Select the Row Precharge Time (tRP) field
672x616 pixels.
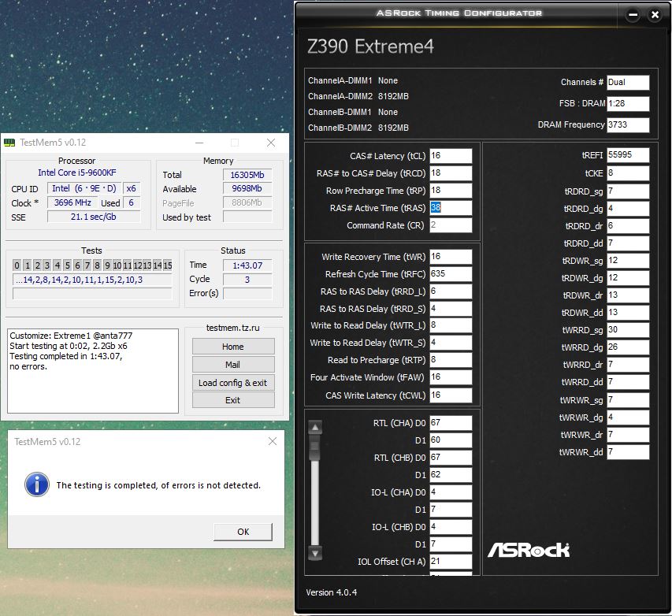click(451, 191)
